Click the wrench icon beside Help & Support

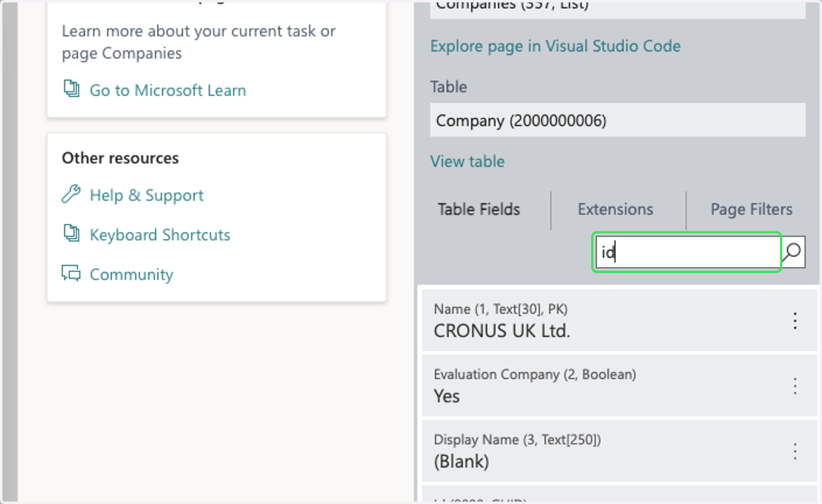point(71,194)
